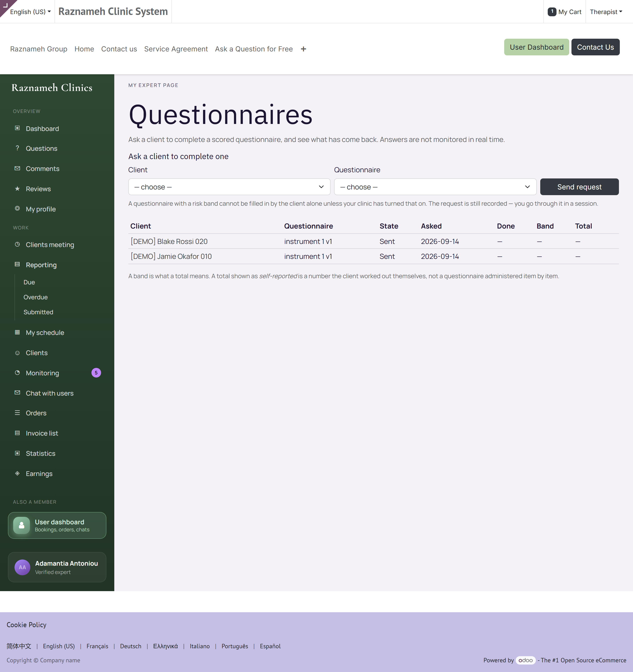Open Raznameh Group menu item
633x672 pixels.
38,49
